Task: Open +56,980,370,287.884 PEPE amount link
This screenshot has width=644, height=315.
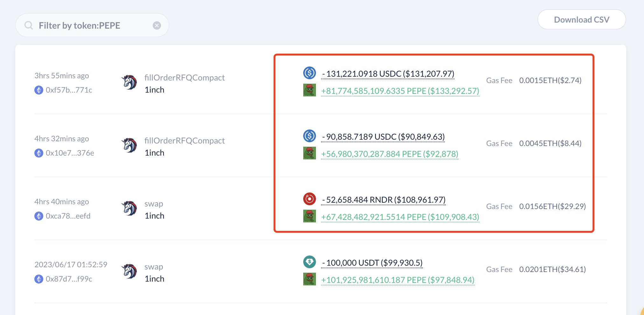Action: (390, 154)
